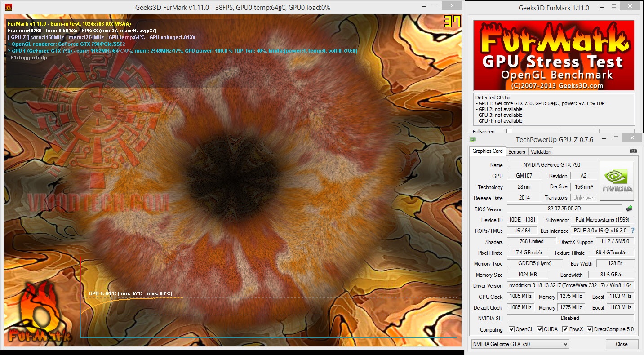Toggle the OpenCL checkbox
This screenshot has height=355, width=644.
click(511, 329)
